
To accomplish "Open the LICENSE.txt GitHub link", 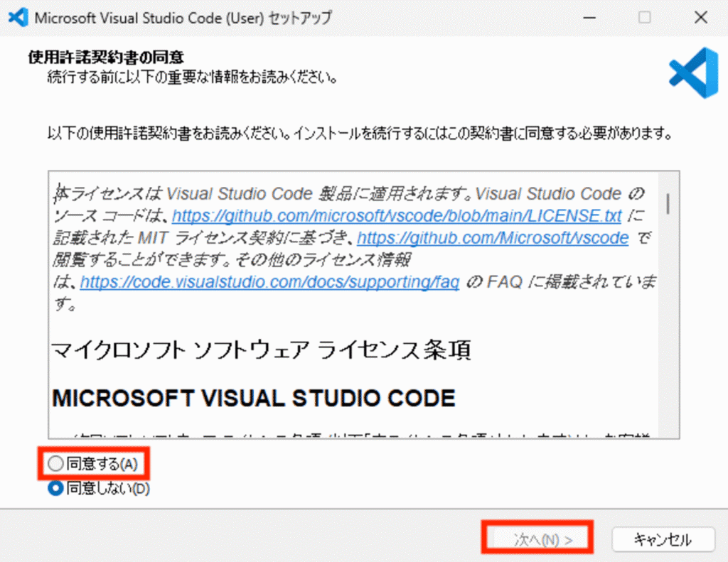I will (x=397, y=215).
